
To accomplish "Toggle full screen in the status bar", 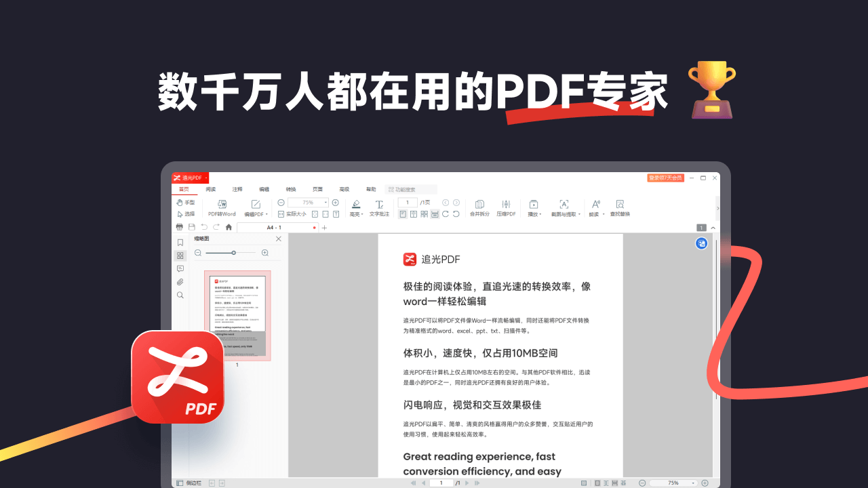I will click(584, 483).
